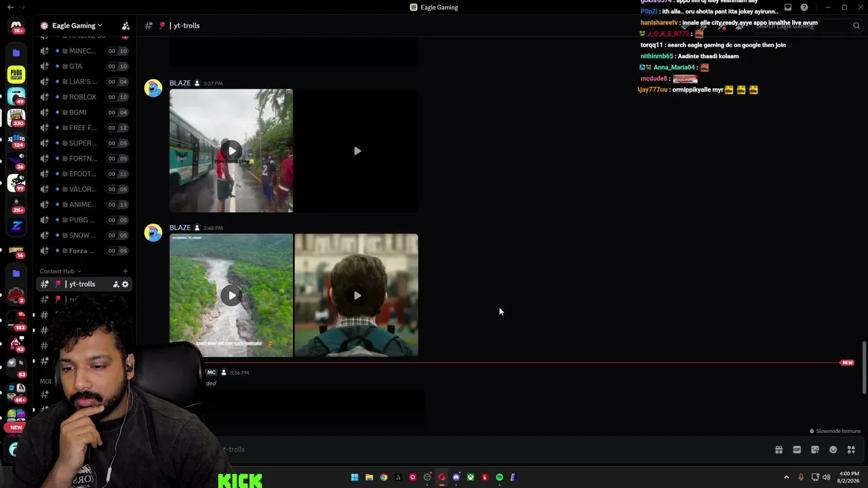Create invite for yt-trolls channel
868x488 pixels.
116,284
